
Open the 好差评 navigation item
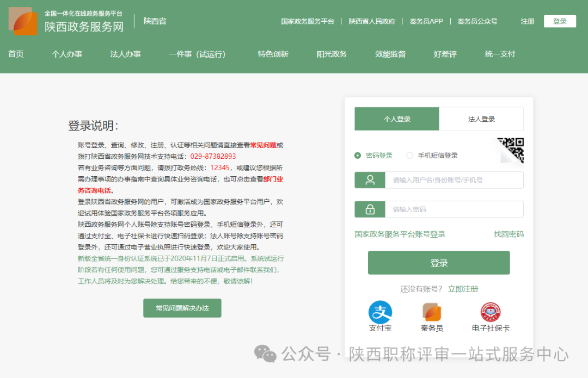[445, 54]
